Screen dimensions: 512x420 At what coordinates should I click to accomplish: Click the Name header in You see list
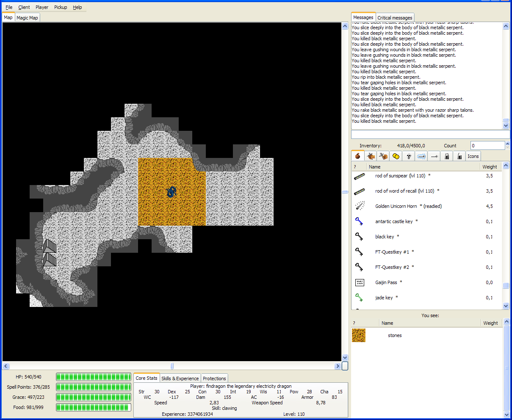click(430, 323)
